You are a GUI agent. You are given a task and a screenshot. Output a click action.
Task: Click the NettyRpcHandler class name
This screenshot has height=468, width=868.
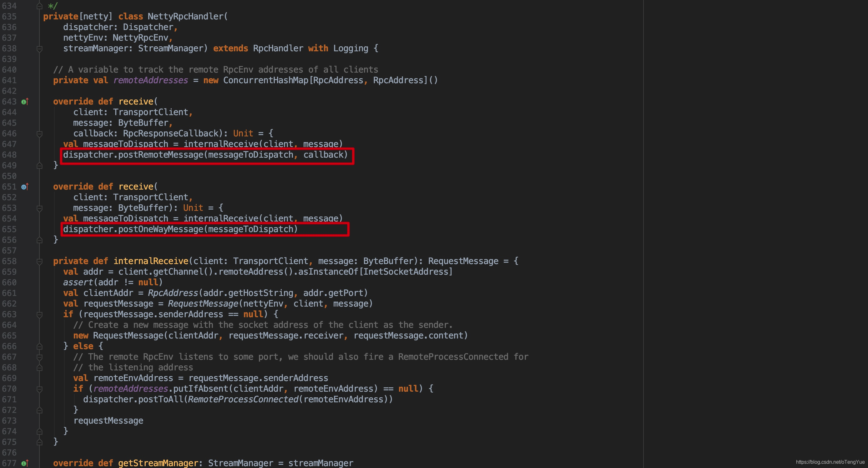pos(185,17)
